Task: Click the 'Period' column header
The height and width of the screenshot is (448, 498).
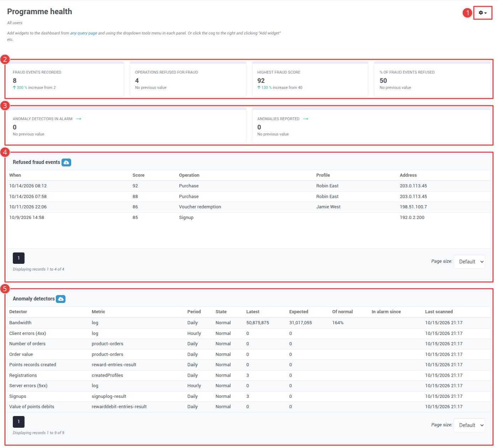Action: [x=194, y=312]
